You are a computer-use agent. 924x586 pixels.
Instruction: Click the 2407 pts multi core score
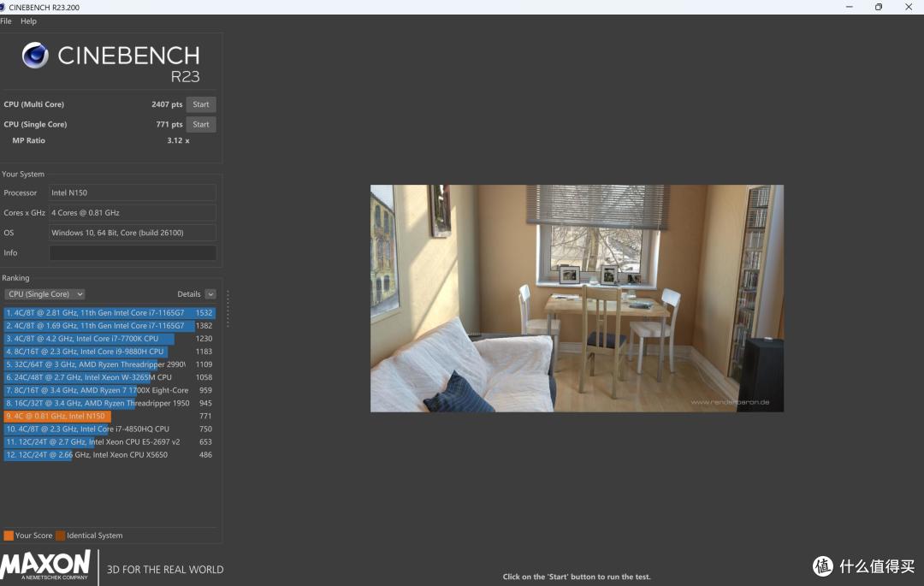point(167,104)
